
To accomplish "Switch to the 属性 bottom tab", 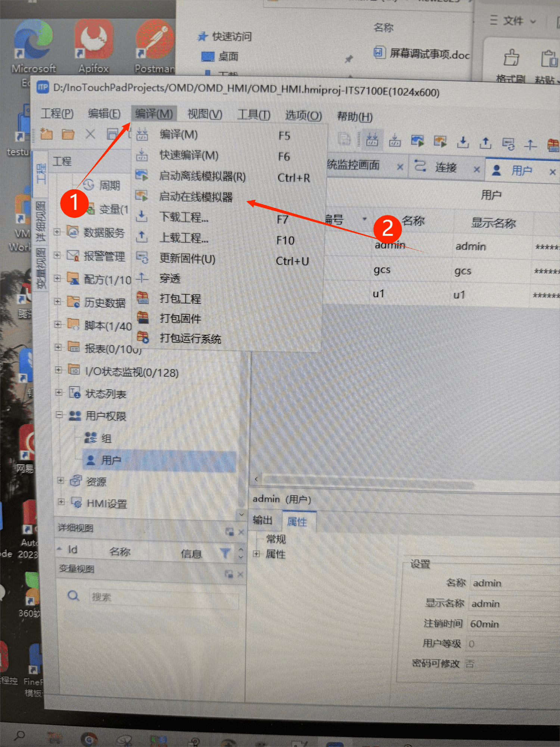I will [297, 521].
